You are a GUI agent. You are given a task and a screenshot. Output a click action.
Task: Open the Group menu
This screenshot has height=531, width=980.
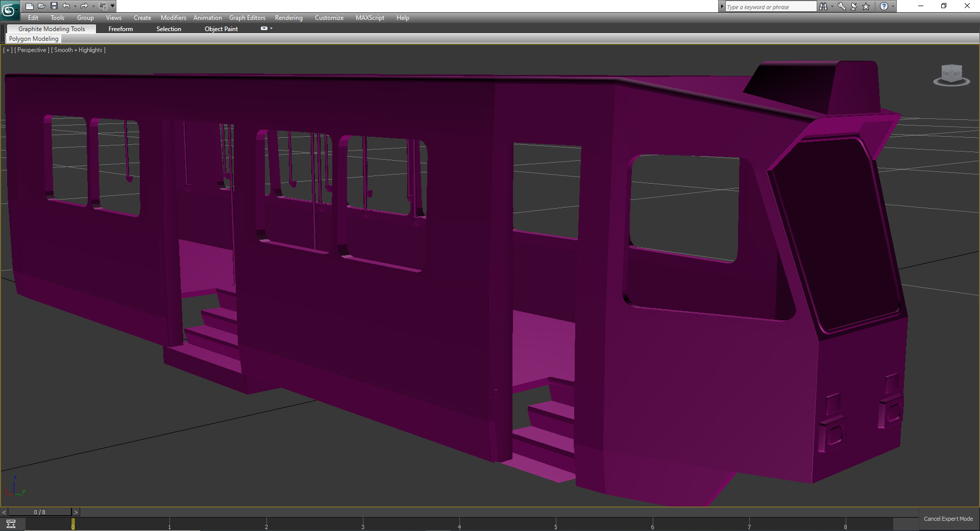(x=85, y=18)
